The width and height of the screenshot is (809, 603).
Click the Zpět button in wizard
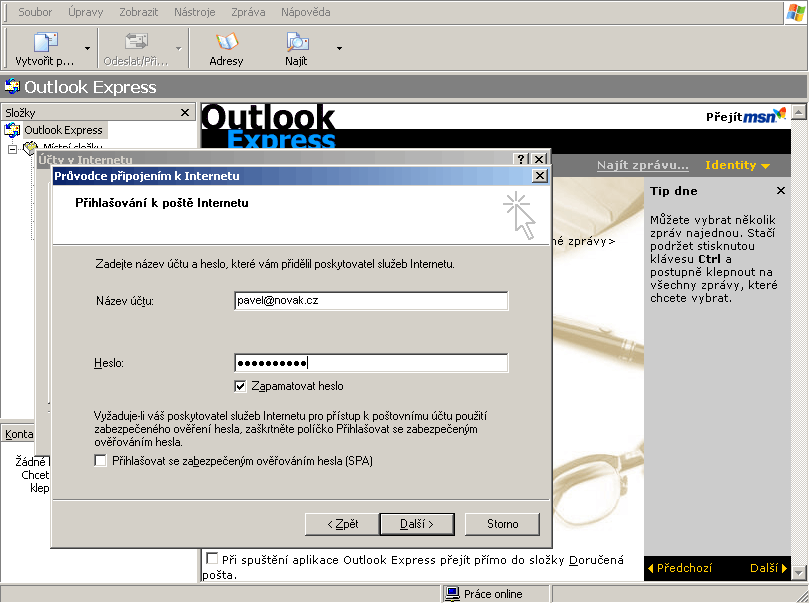[343, 524]
